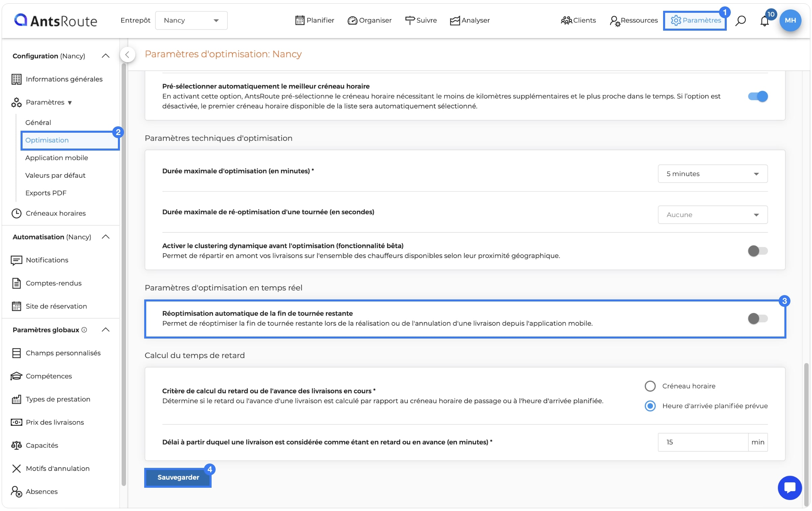Open the search magnifier icon
812x511 pixels.
(x=740, y=21)
